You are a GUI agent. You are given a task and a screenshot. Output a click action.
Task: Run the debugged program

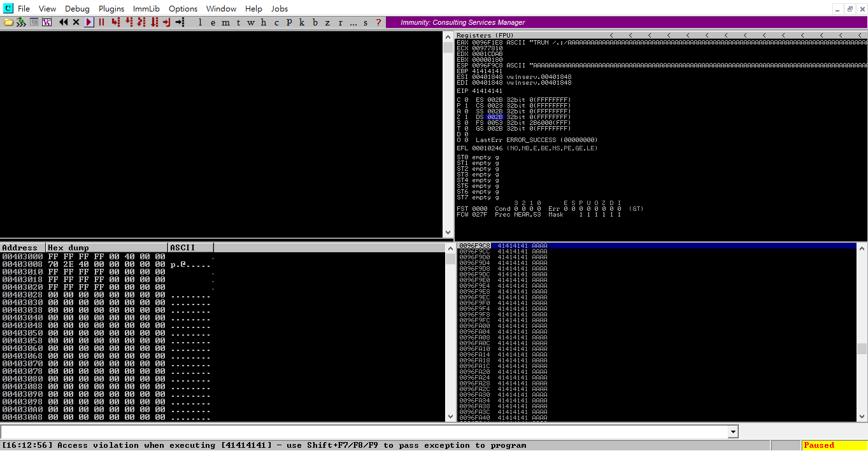click(89, 22)
